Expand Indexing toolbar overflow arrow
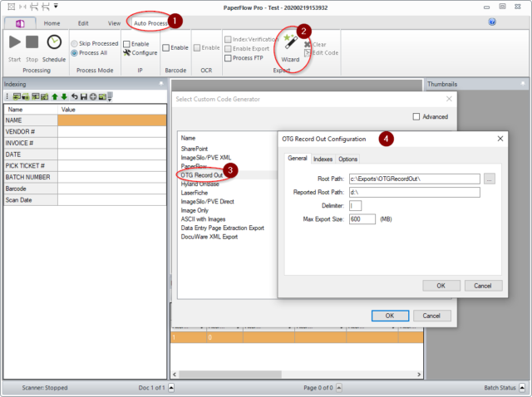 [x=110, y=97]
